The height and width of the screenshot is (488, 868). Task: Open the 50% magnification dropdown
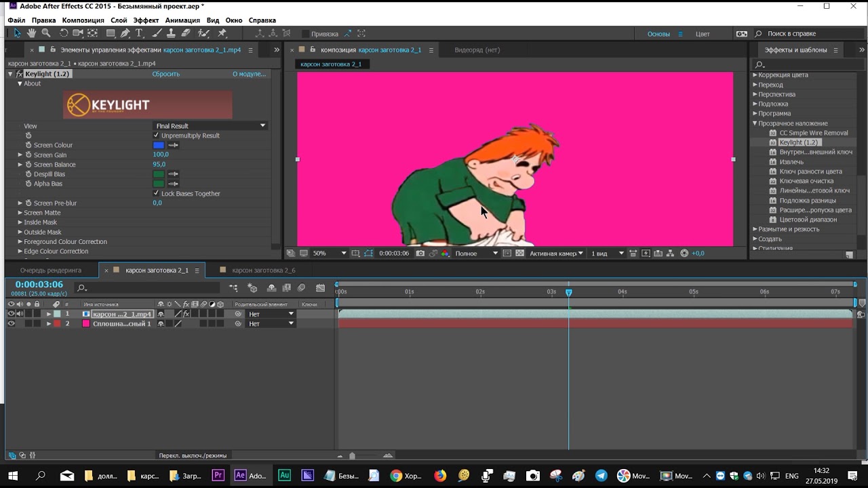tap(329, 253)
